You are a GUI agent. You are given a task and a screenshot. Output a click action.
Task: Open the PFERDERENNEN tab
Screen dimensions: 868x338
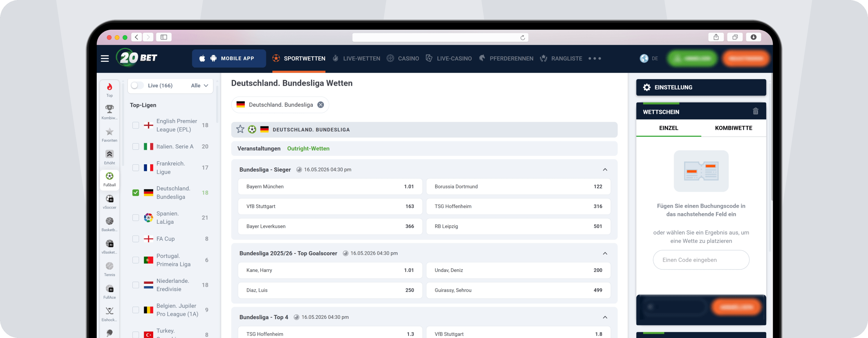click(x=506, y=58)
